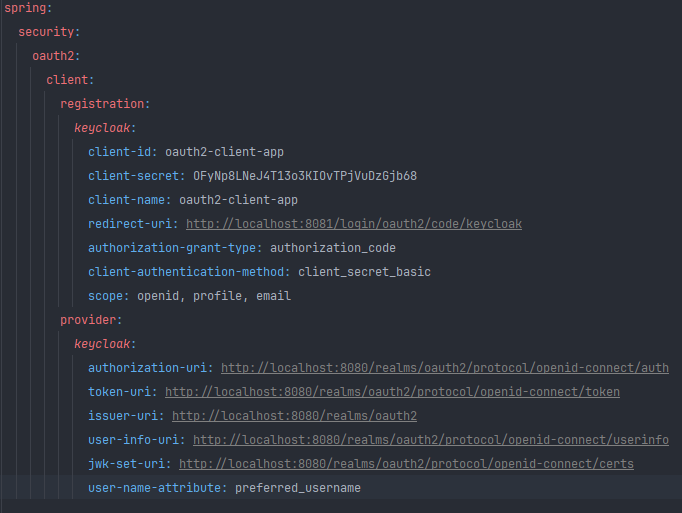
Task: Open the openid-connect/userinfo link
Action: coord(431,440)
